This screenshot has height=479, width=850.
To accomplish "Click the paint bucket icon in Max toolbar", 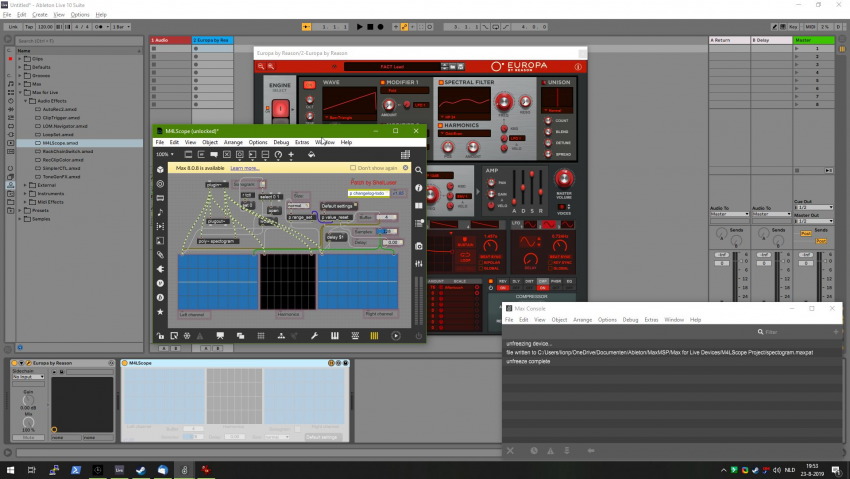I will tap(311, 155).
